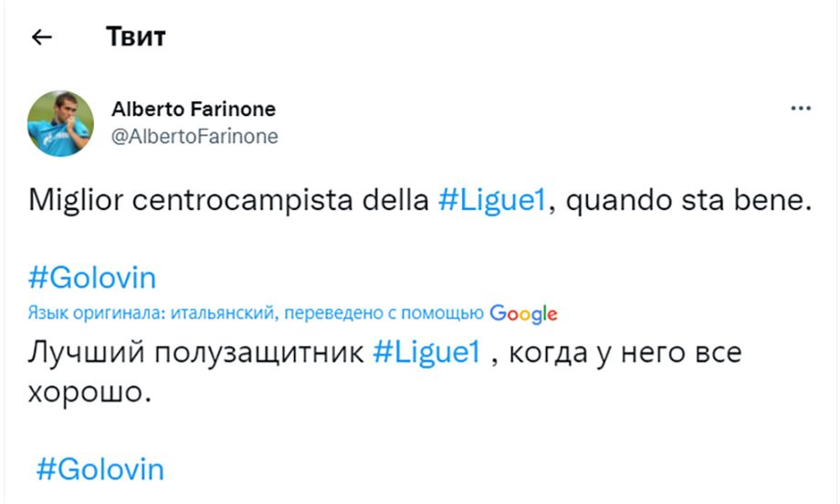The width and height of the screenshot is (840, 504).
Task: Visit the @AlbertoFarinone handle link
Action: click(x=194, y=136)
